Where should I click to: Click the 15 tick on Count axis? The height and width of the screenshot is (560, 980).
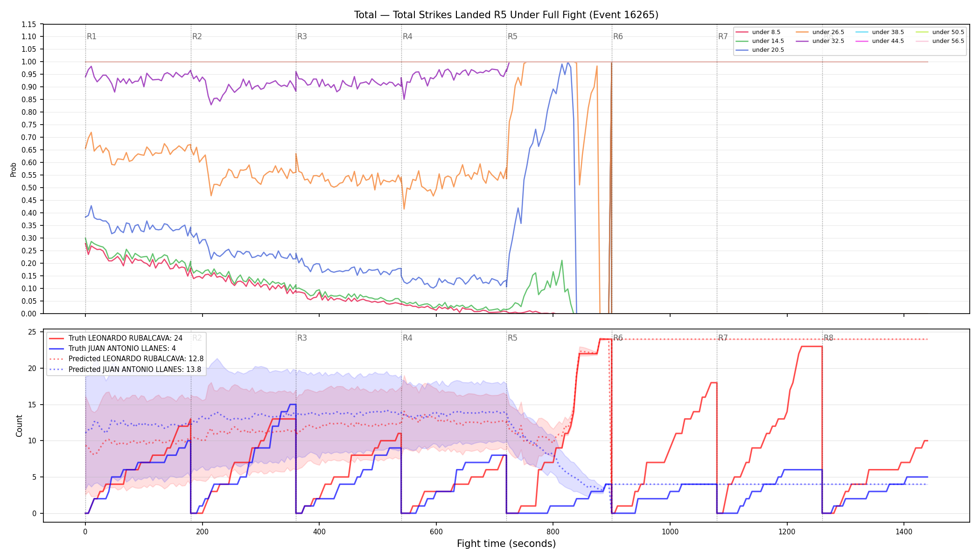[x=32, y=405]
